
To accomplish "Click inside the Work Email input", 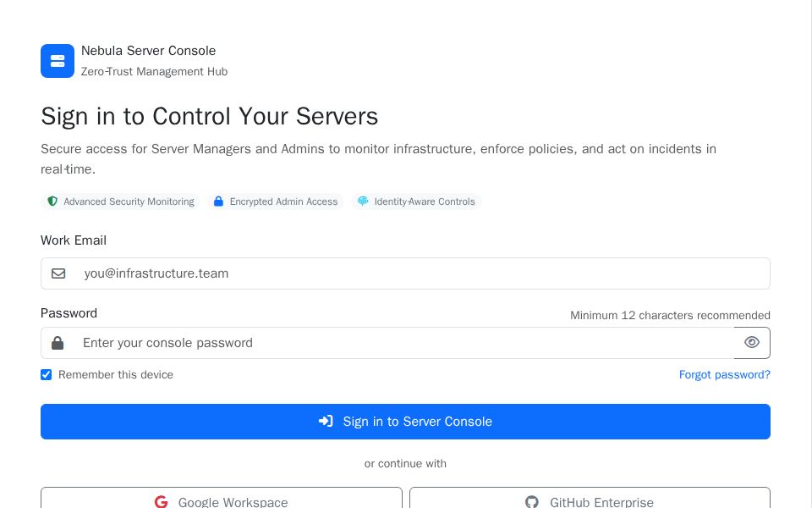I will click(x=338, y=273).
